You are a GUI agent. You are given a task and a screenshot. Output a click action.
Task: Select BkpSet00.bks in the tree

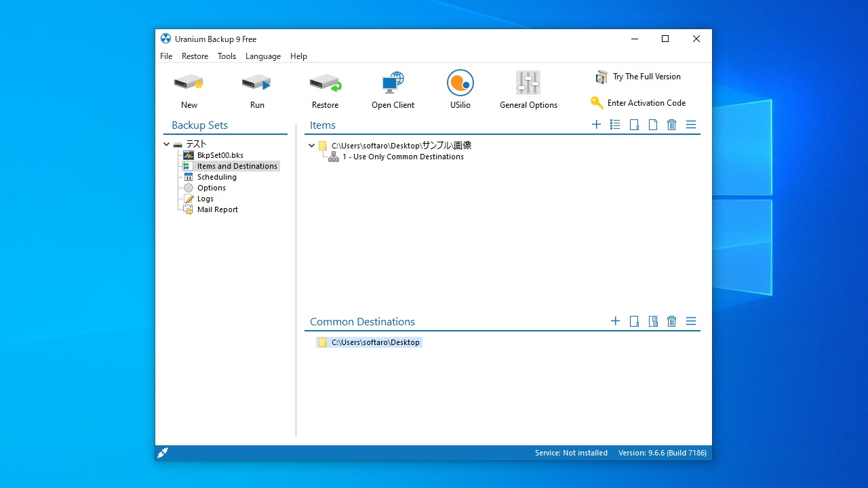tap(220, 155)
